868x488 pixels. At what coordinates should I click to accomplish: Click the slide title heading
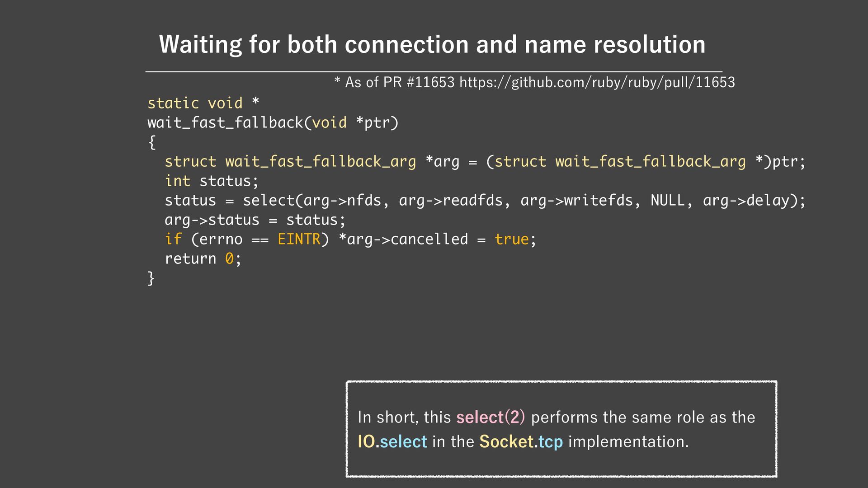432,45
